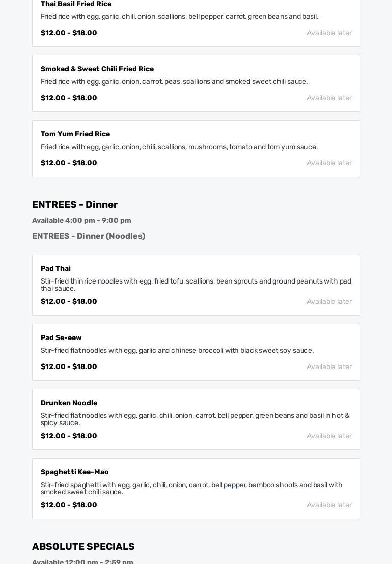Viewport: 392px width, 564px height.
Task: Click the Pad Se-eew description text
Action: 177,350
